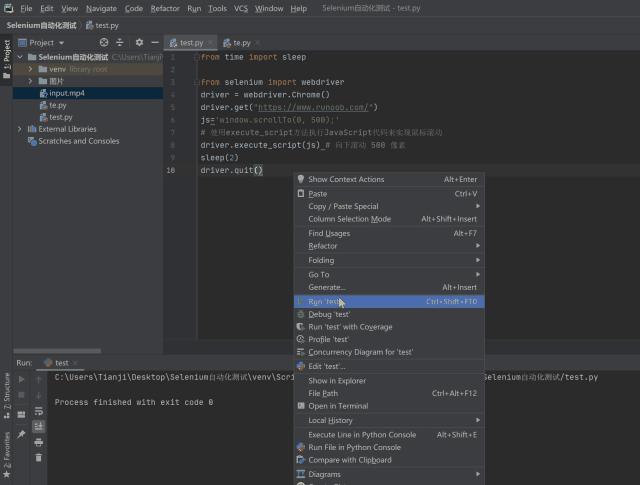640x485 pixels.
Task: Click the locate/select opened file icon in Project panel
Action: pyautogui.click(x=104, y=43)
